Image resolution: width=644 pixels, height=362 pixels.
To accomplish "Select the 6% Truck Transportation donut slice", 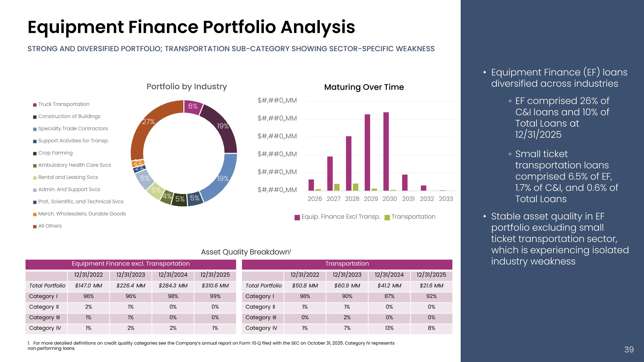I will pos(193,106).
